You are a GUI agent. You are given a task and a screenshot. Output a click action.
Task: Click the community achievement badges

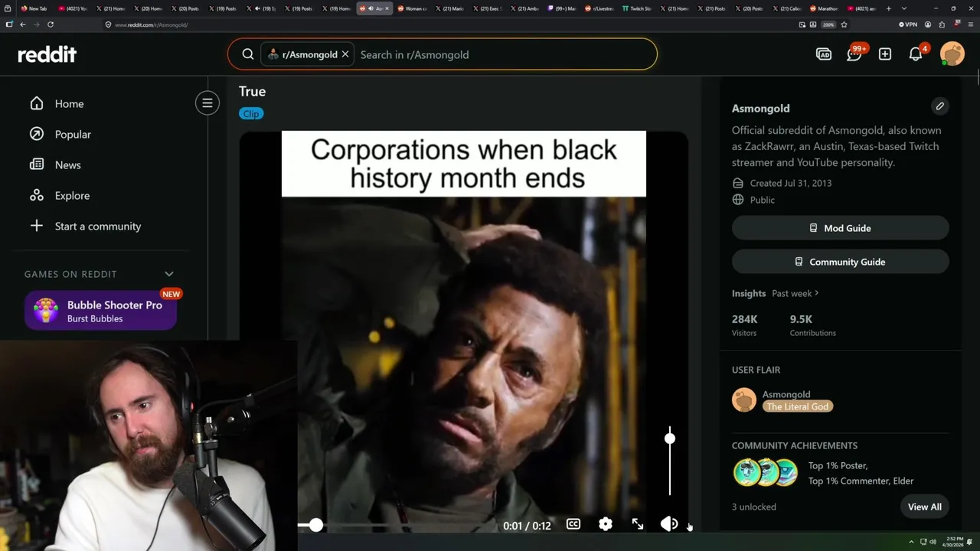(x=766, y=473)
